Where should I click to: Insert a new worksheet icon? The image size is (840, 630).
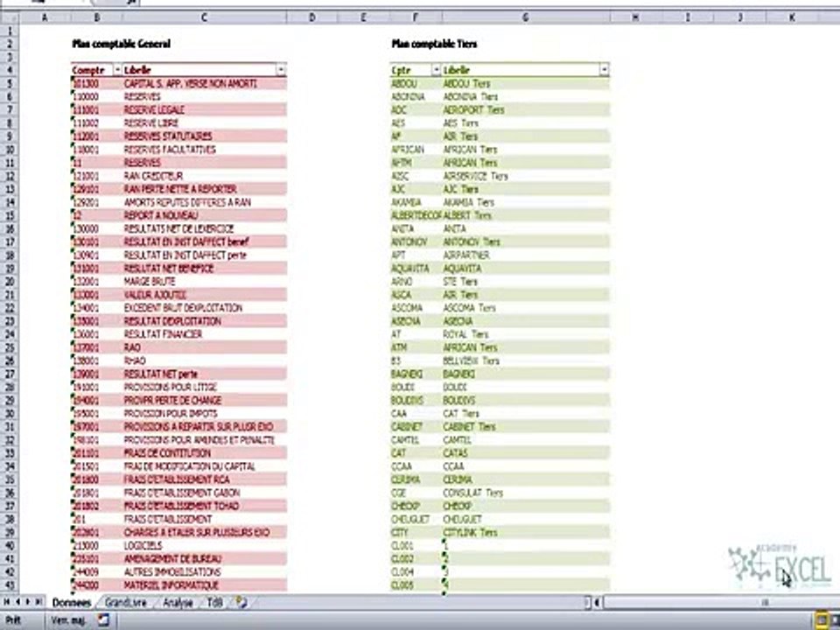point(241,603)
